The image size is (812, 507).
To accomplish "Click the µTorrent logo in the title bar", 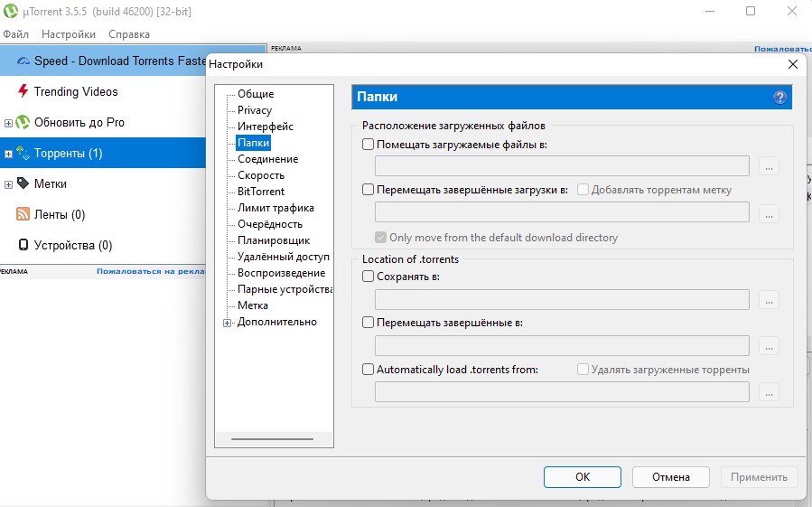I will point(10,11).
